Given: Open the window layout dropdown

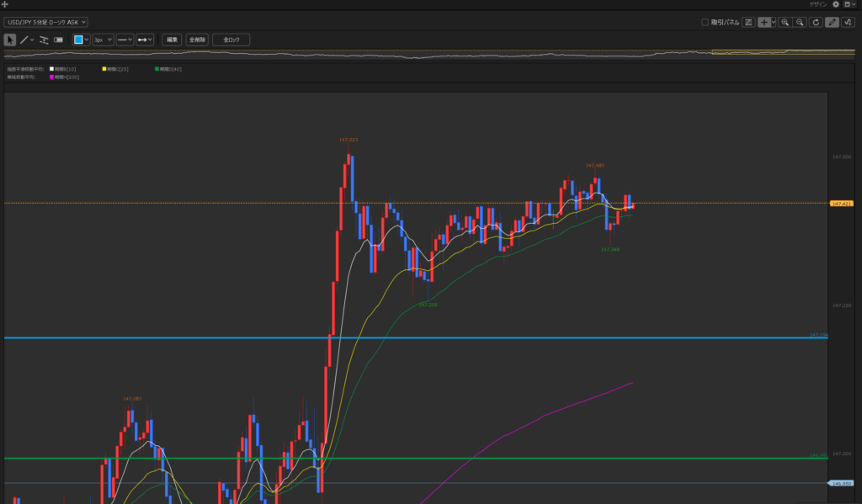Looking at the screenshot, I should (850, 4).
